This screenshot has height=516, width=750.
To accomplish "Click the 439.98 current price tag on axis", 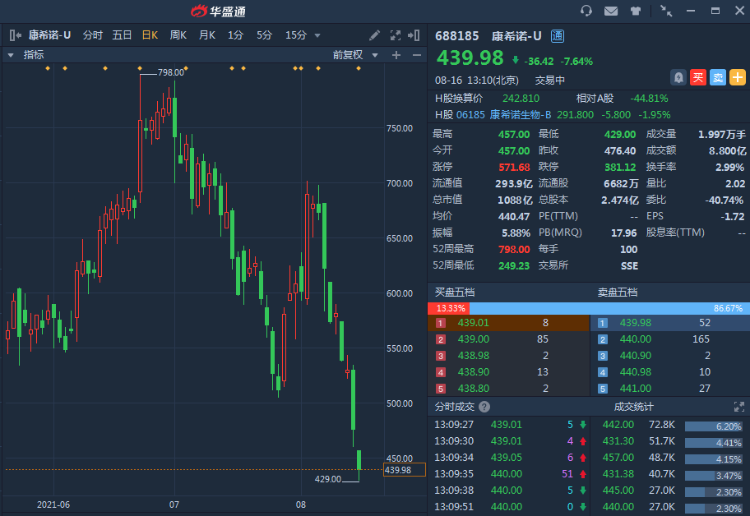I will coord(404,470).
